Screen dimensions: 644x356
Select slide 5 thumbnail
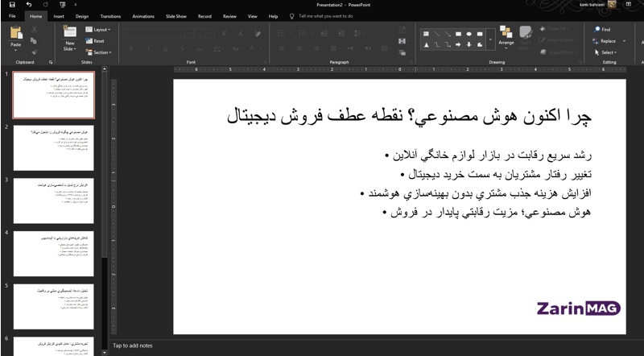pyautogui.click(x=53, y=307)
